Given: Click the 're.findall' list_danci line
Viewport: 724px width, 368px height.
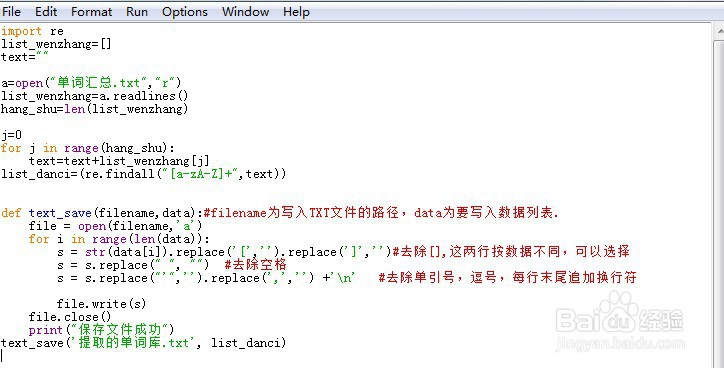Looking at the screenshot, I should click(144, 174).
